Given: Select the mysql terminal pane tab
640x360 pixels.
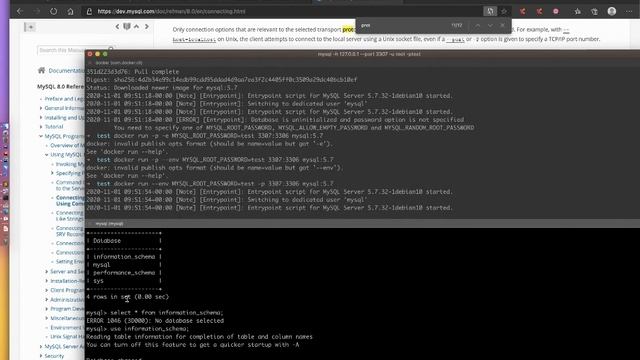Looking at the screenshot, I should 109,224.
